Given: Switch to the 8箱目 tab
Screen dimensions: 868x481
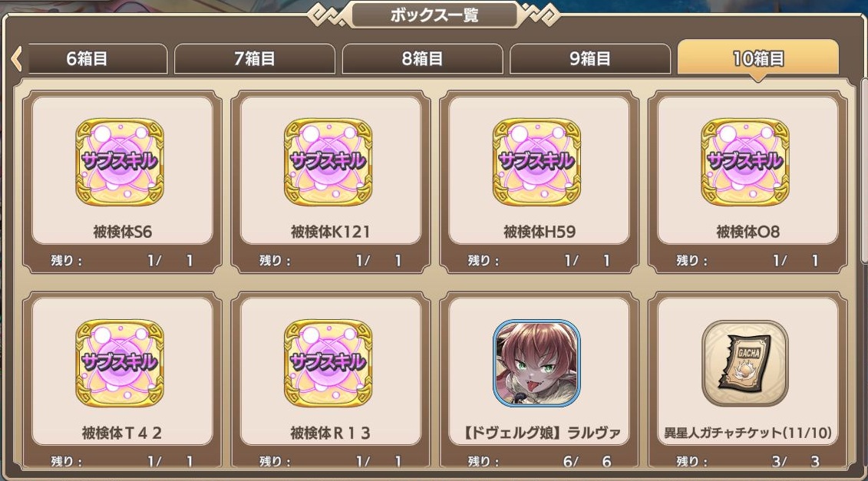Looking at the screenshot, I should click(x=422, y=58).
